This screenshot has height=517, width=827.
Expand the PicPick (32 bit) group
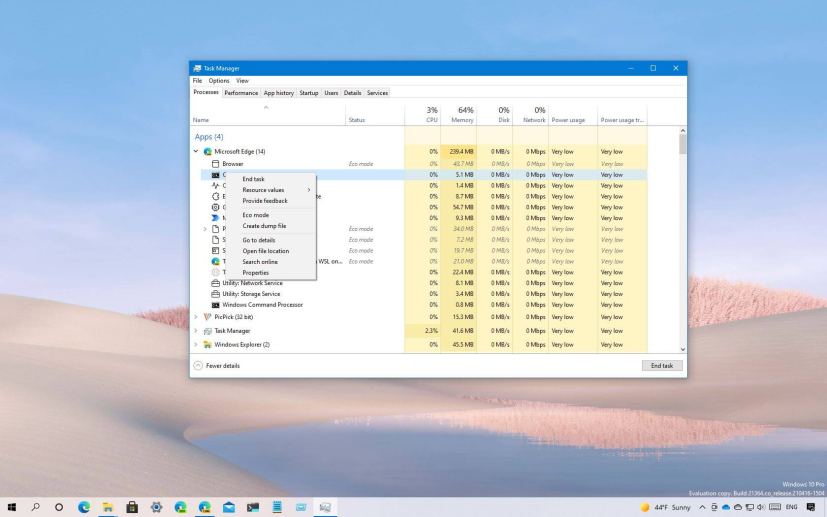point(196,317)
